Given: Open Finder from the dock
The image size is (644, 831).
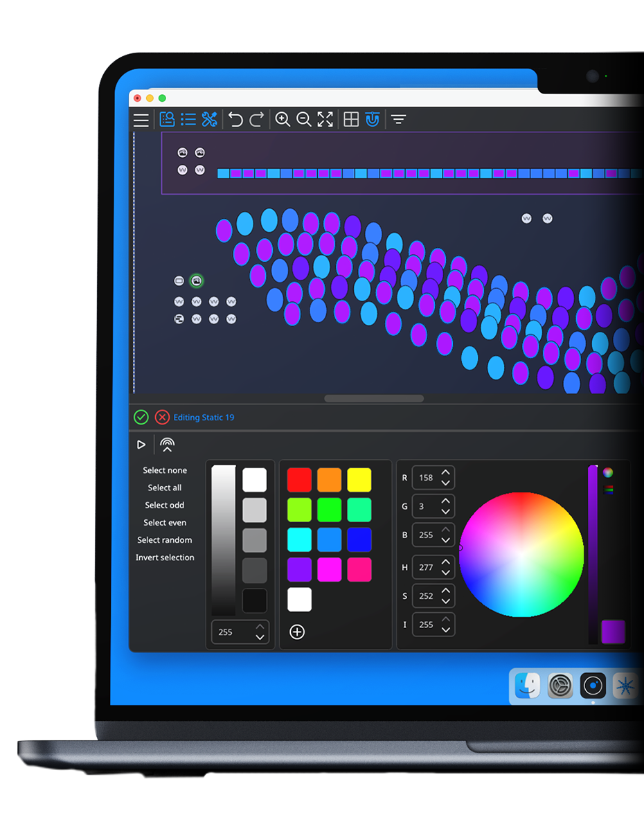Looking at the screenshot, I should (x=527, y=686).
